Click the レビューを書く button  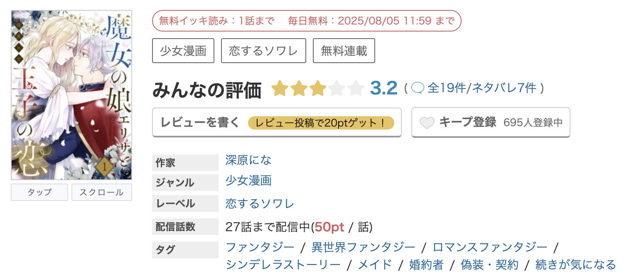click(x=277, y=122)
